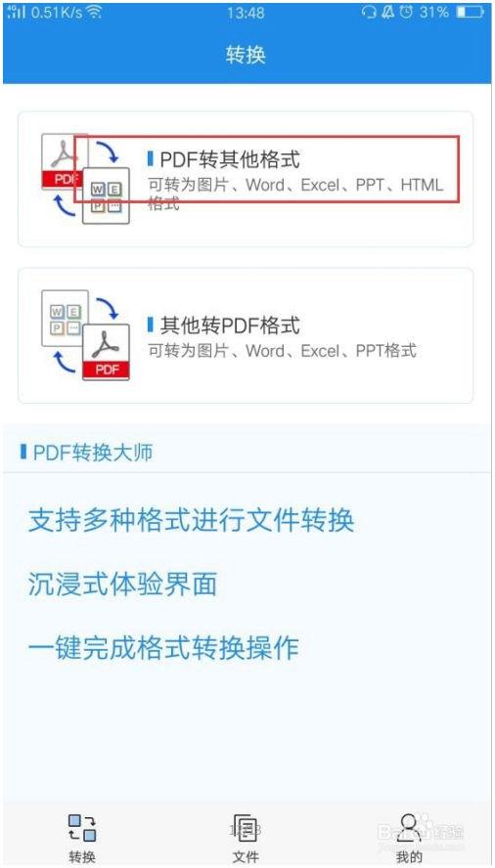Open the 转换 tab icon in bottom bar
The image size is (495, 868).
82,828
